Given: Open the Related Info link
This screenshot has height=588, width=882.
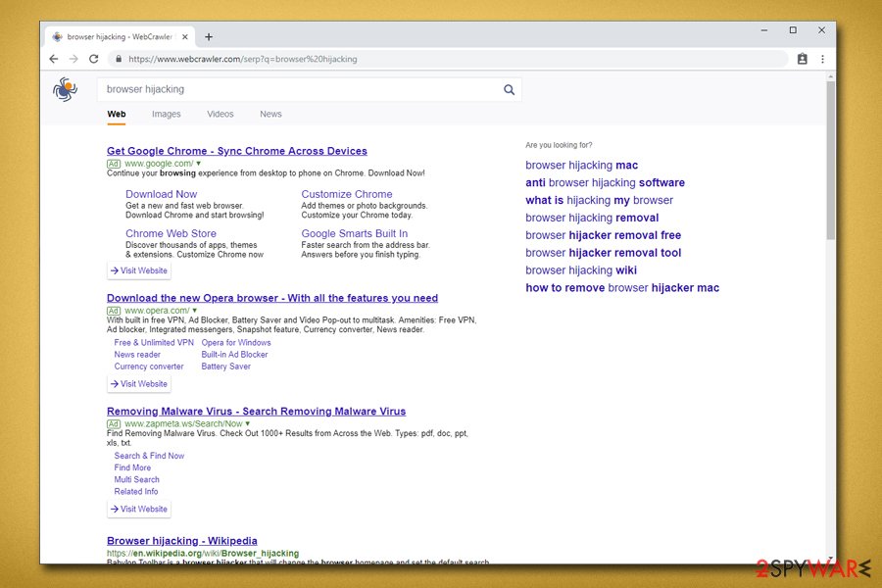Looking at the screenshot, I should [x=136, y=491].
